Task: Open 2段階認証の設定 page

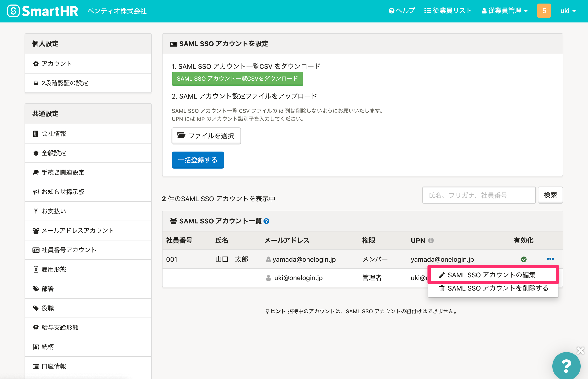Action: [x=88, y=83]
